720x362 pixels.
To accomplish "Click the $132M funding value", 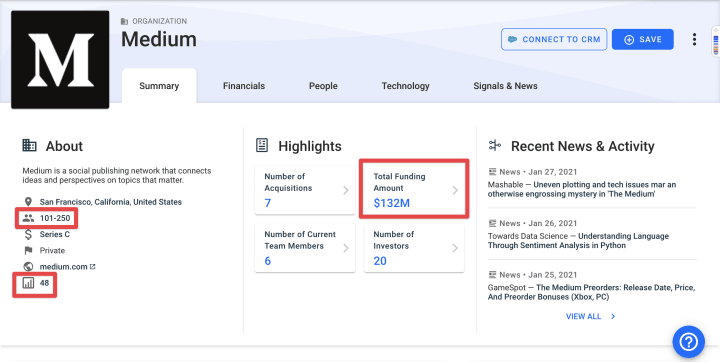I will (x=391, y=203).
